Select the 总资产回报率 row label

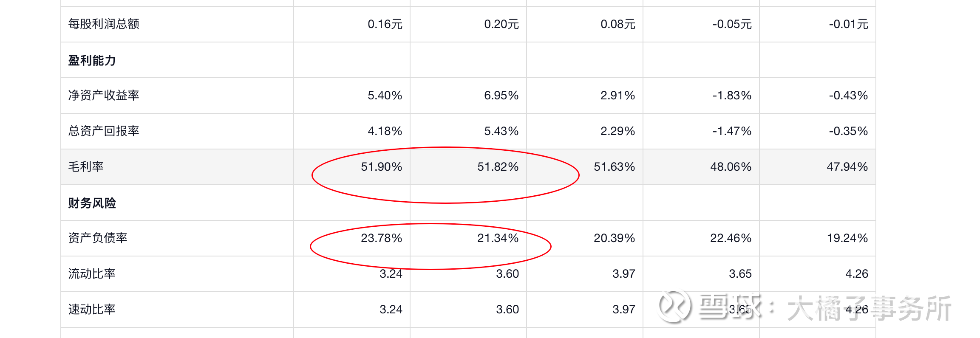point(104,131)
